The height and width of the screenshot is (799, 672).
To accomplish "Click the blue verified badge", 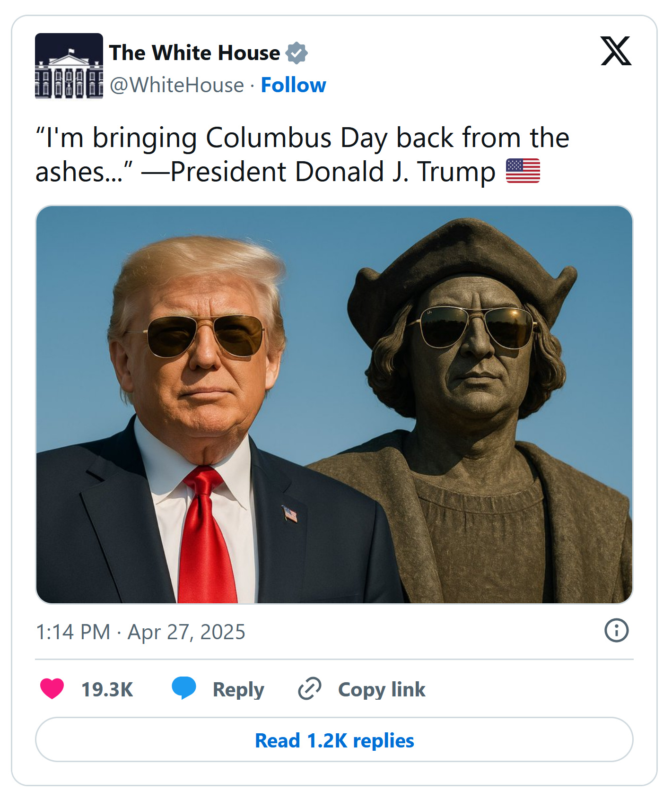I will point(297,53).
